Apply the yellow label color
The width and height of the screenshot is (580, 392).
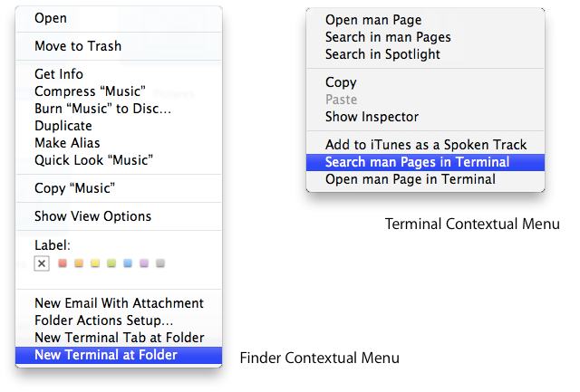pyautogui.click(x=95, y=263)
